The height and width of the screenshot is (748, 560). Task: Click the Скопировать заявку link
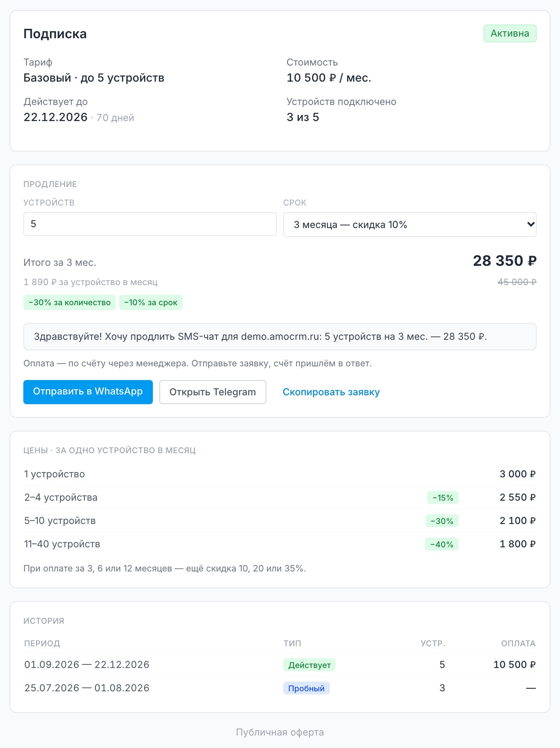(x=331, y=392)
